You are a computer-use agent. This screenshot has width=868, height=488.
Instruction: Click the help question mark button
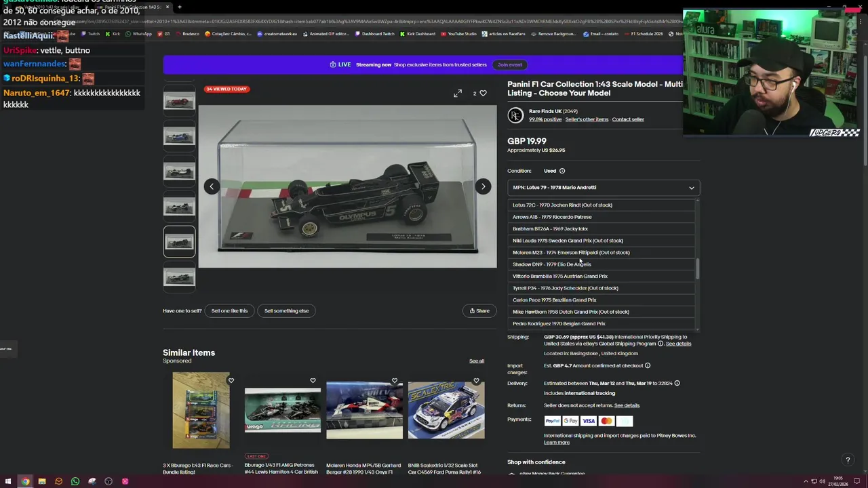[x=848, y=460]
